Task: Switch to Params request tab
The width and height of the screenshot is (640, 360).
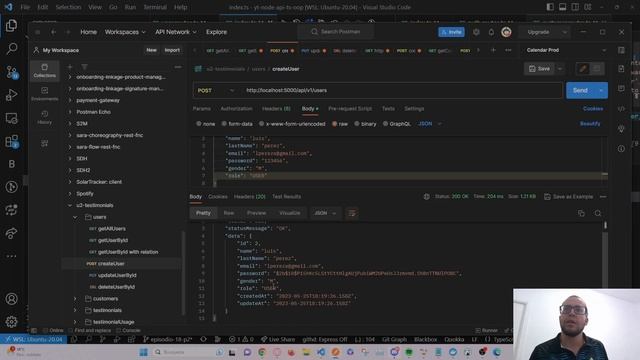Action: coord(202,109)
